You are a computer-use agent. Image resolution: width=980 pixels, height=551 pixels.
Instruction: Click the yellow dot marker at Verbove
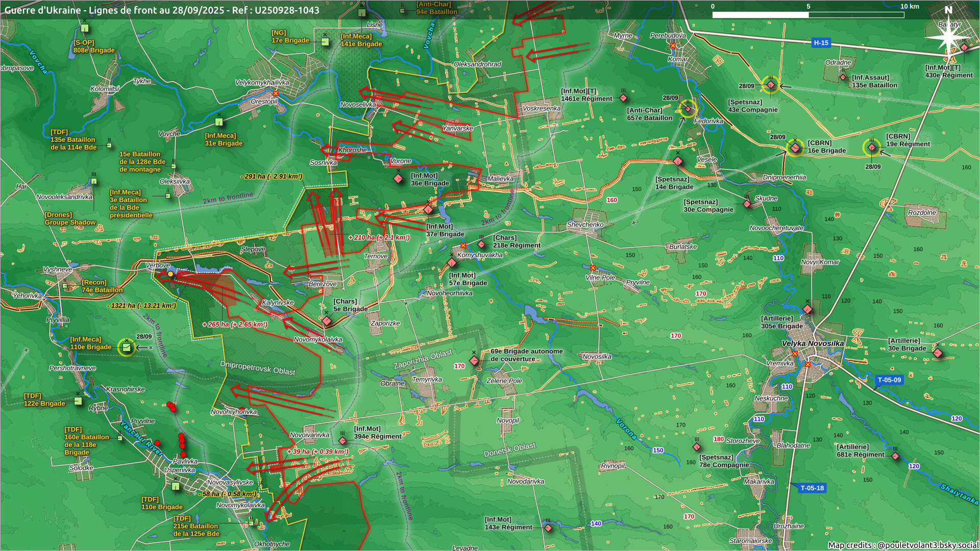(170, 274)
